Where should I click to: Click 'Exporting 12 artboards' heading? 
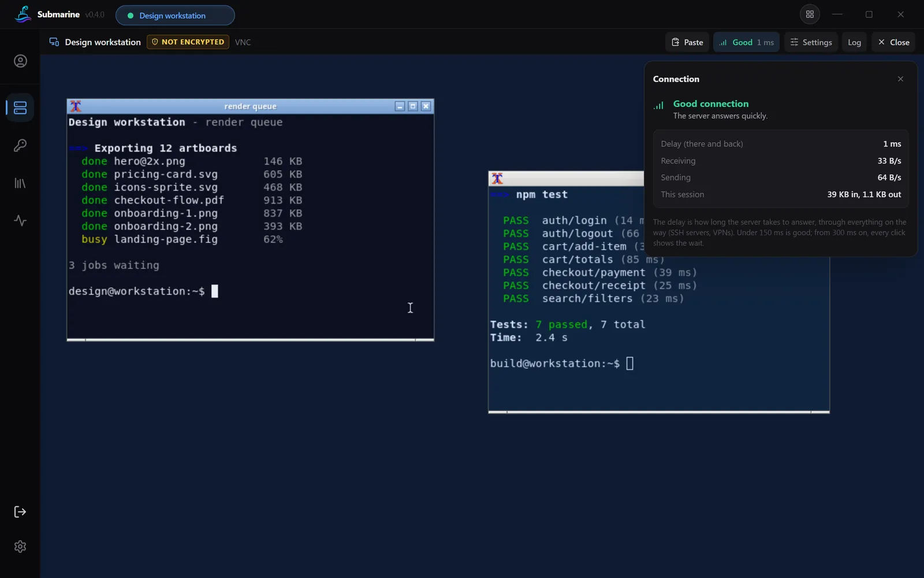click(x=166, y=148)
